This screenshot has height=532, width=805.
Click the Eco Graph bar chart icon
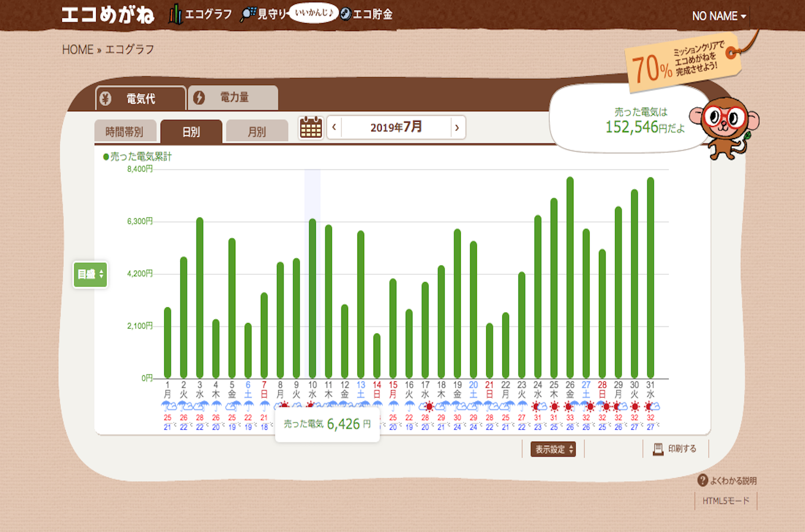[175, 14]
